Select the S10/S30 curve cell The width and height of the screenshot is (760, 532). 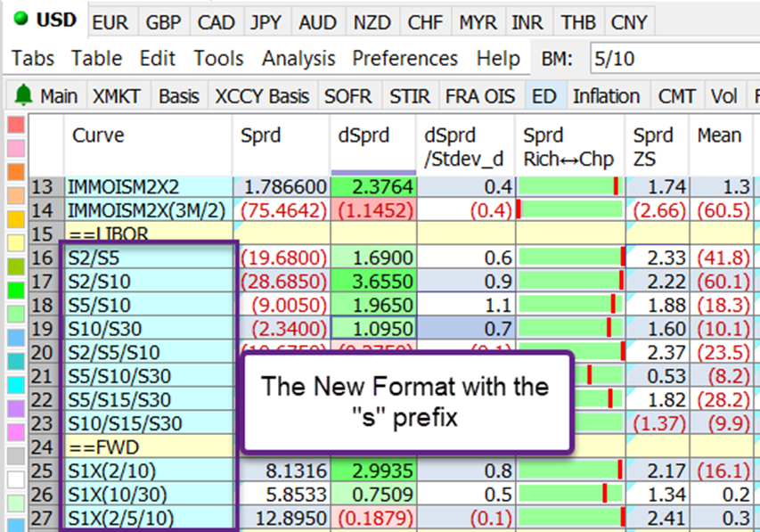pyautogui.click(x=148, y=329)
